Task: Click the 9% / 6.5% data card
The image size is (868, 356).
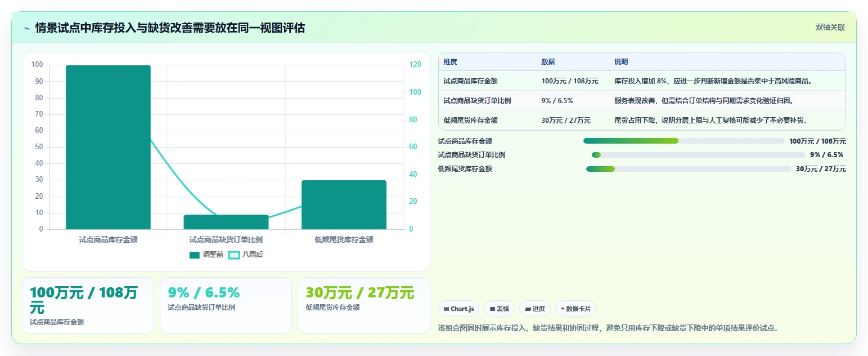Action: (x=226, y=305)
